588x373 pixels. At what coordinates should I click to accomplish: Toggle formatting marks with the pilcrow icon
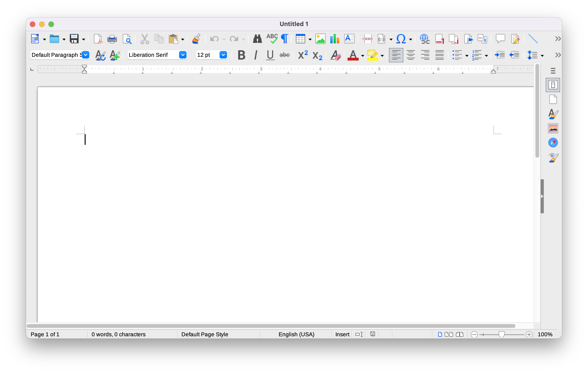[x=284, y=39]
